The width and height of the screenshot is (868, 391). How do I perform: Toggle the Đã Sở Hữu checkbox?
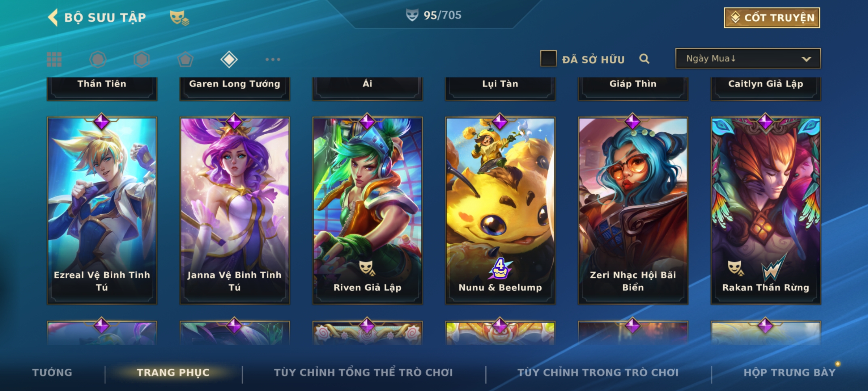point(548,59)
